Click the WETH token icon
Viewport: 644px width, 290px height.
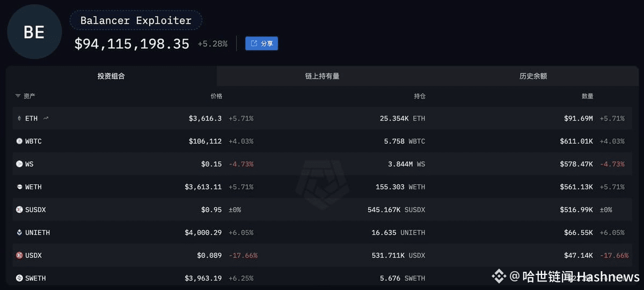[x=19, y=187]
